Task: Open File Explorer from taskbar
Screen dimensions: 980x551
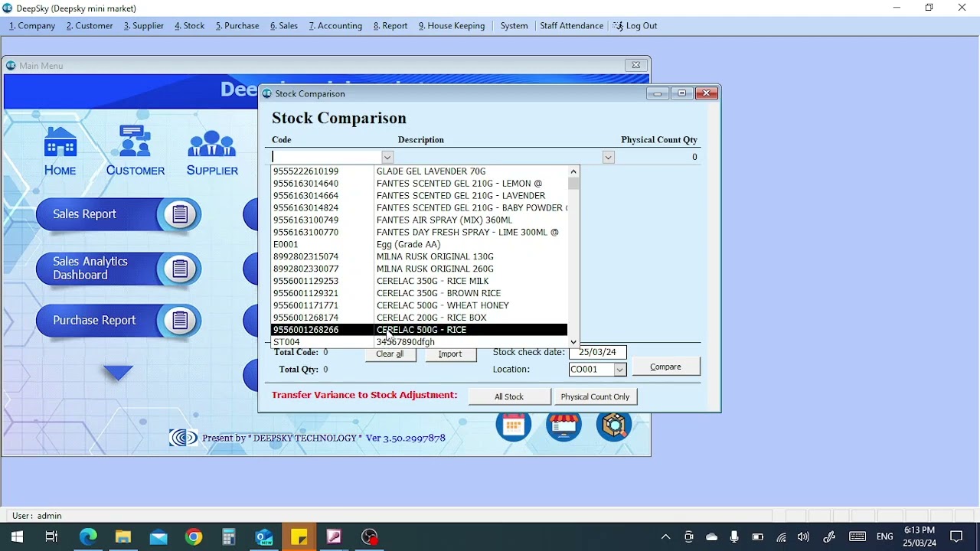Action: tap(123, 536)
